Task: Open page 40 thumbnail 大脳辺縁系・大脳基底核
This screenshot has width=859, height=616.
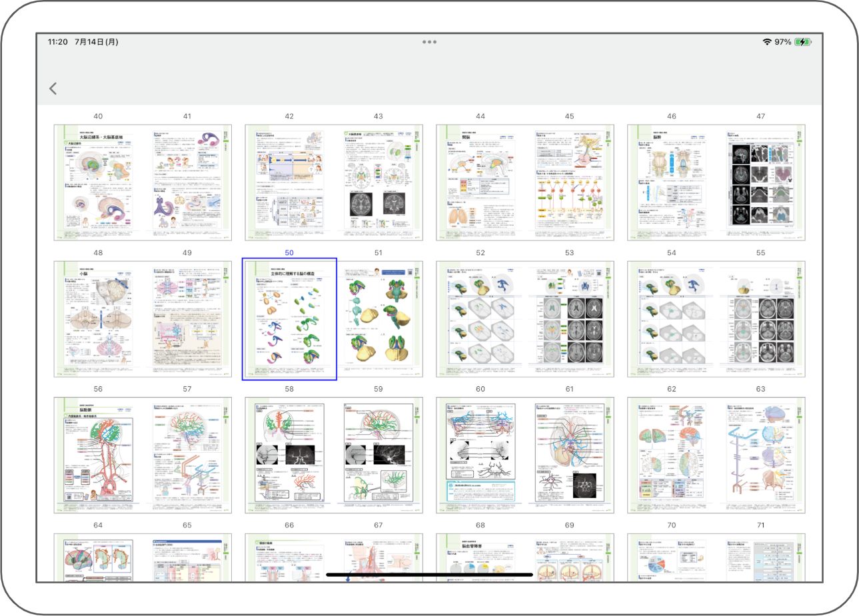Action: coord(98,182)
